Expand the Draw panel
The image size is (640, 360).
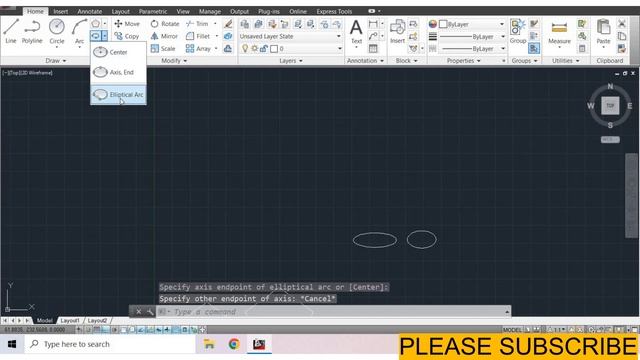coord(56,60)
